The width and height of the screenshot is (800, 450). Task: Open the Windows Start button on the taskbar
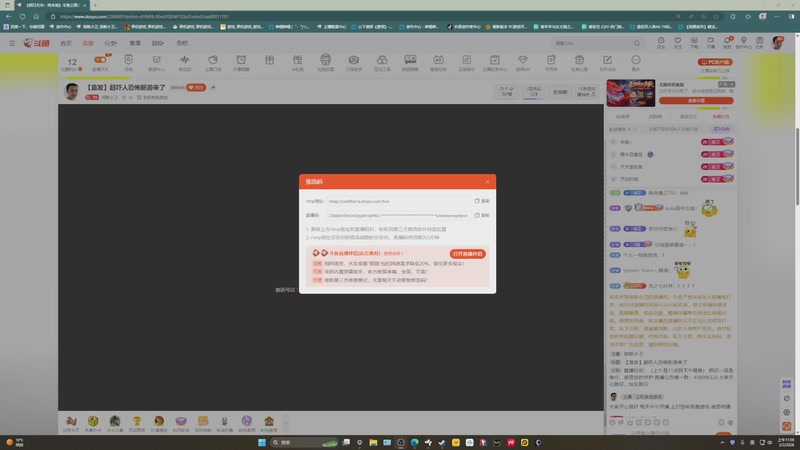click(262, 442)
